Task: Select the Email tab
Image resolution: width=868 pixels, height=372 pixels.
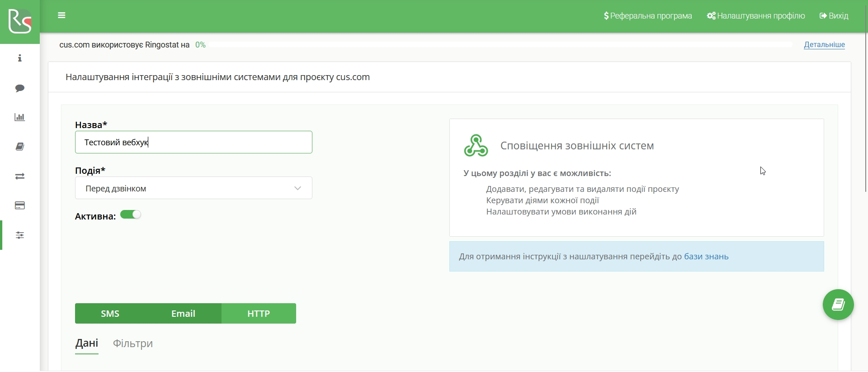Action: point(183,314)
